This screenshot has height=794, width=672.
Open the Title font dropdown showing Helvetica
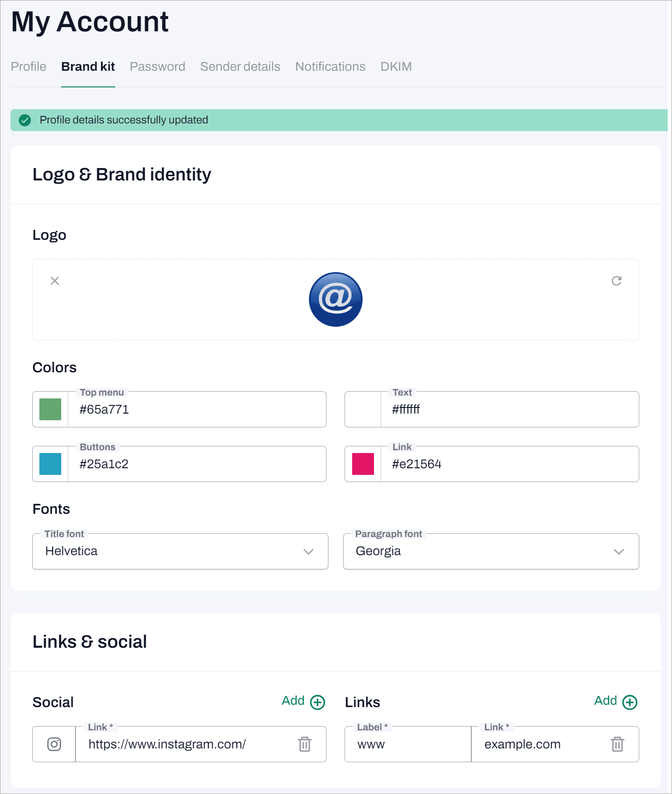[x=180, y=551]
